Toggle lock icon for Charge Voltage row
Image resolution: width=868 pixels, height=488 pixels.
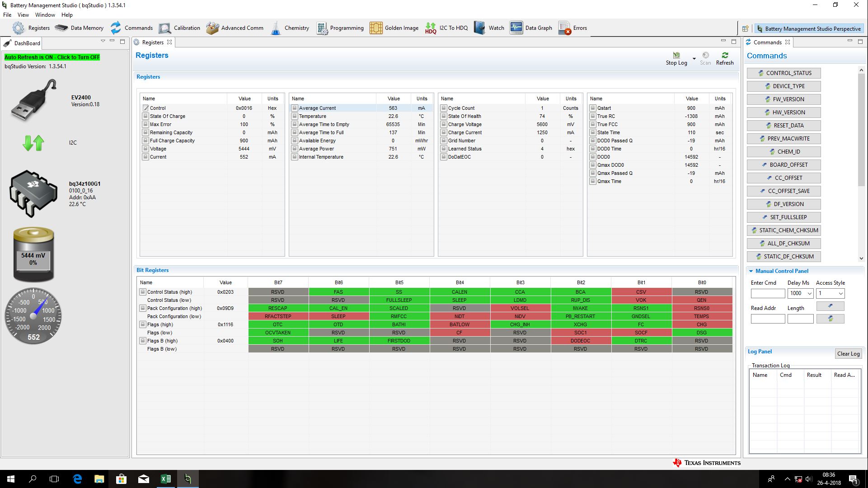point(444,124)
